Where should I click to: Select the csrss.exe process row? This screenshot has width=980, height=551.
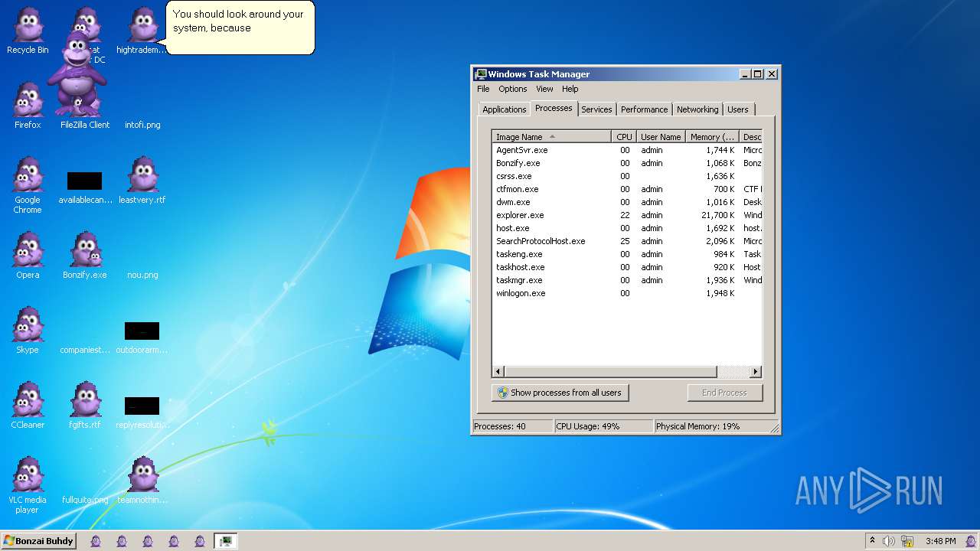627,176
